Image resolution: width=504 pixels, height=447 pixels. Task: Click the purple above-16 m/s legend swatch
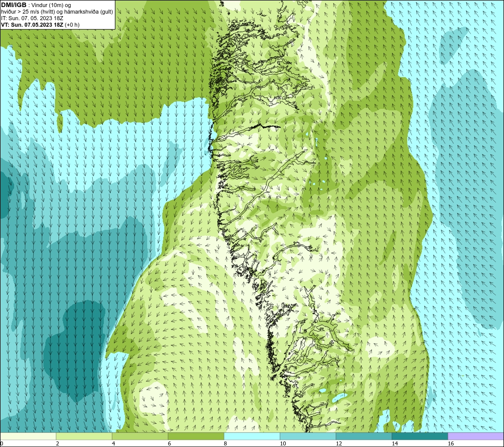pyautogui.click(x=476, y=436)
